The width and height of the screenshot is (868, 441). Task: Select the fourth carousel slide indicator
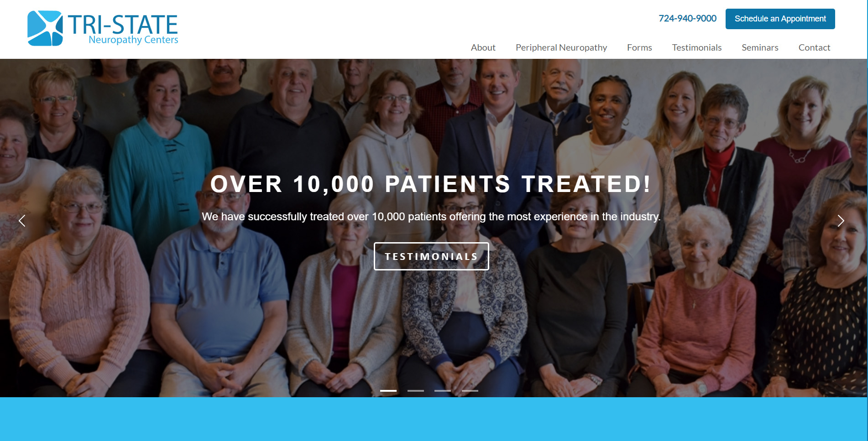[x=470, y=391]
